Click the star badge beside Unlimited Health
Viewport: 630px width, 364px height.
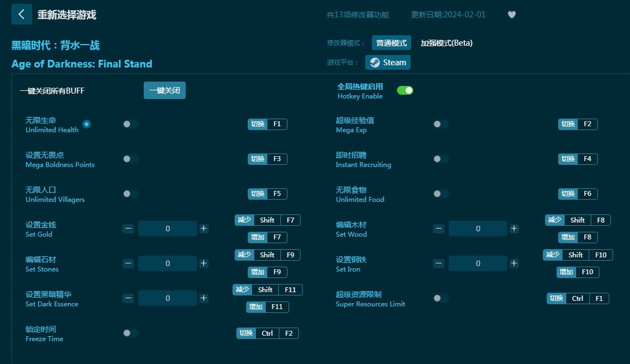87,124
